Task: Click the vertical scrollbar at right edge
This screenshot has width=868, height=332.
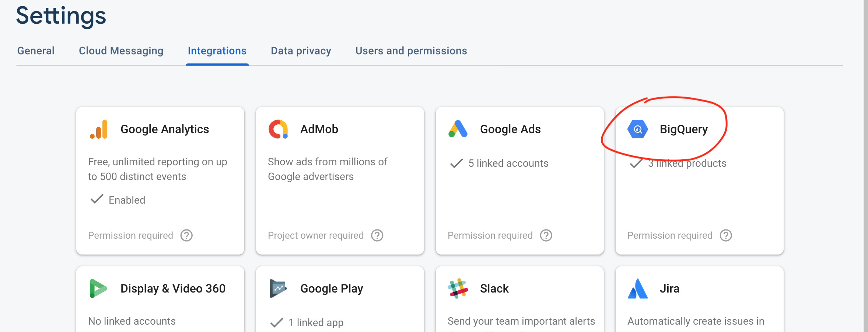Action: 865,166
